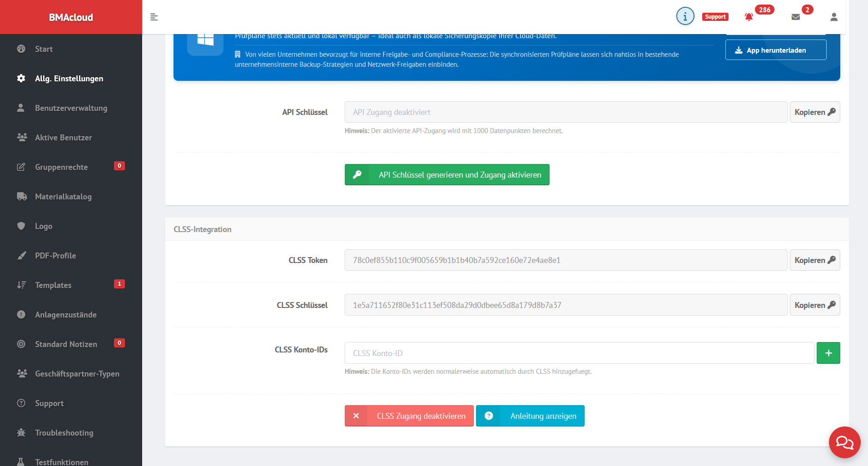Click the CLSS Schlüssel value field
868x466 pixels.
point(566,305)
